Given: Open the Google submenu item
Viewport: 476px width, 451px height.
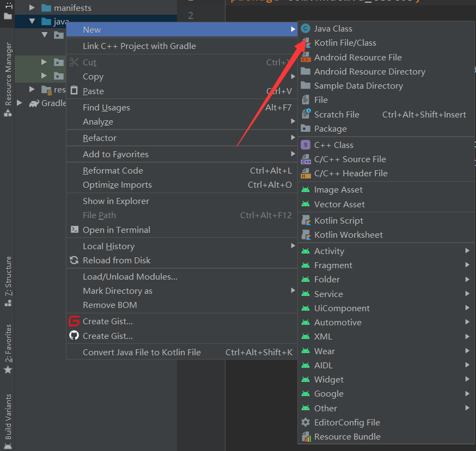Looking at the screenshot, I should click(x=386, y=394).
